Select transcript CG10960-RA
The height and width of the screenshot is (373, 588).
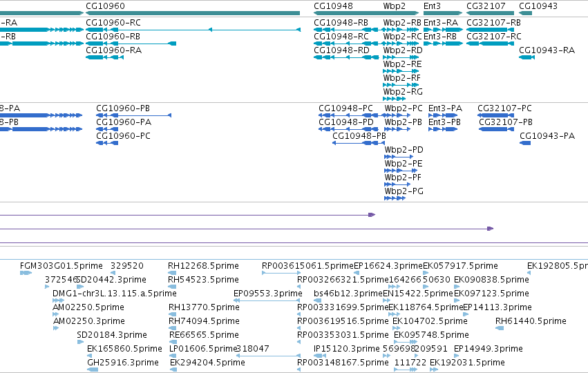[x=113, y=50]
